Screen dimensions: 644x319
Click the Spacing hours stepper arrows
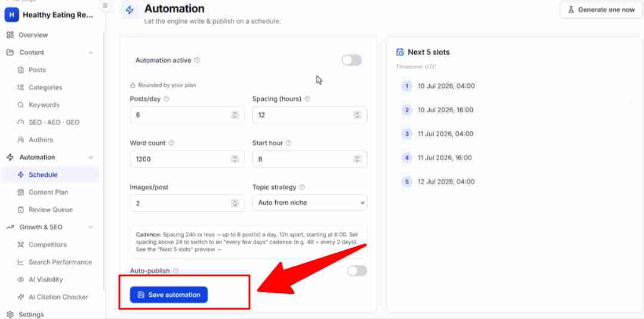[x=358, y=115]
